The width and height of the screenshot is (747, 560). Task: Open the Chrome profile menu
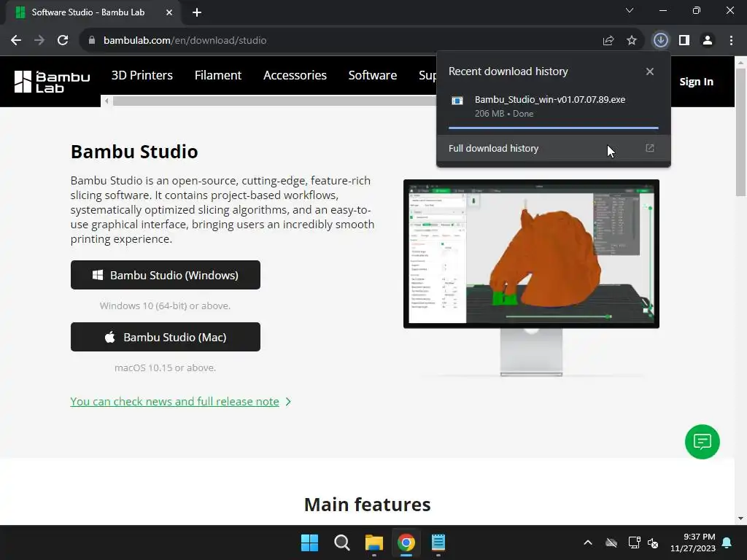pyautogui.click(x=708, y=41)
